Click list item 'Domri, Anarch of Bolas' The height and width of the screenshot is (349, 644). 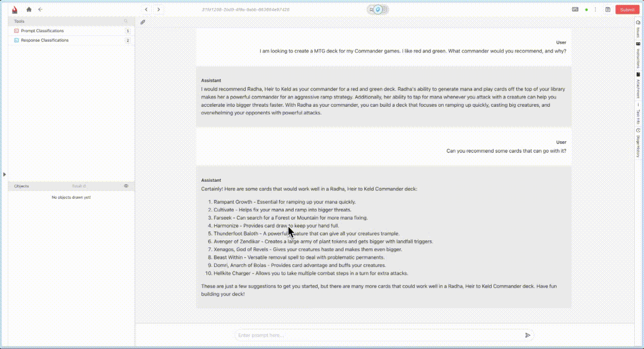300,265
